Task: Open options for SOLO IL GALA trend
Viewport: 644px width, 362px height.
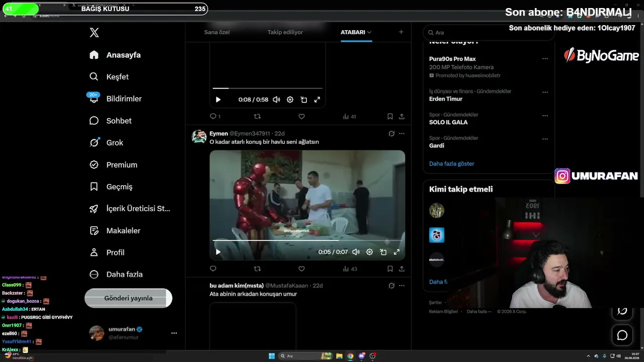Action: point(545,116)
